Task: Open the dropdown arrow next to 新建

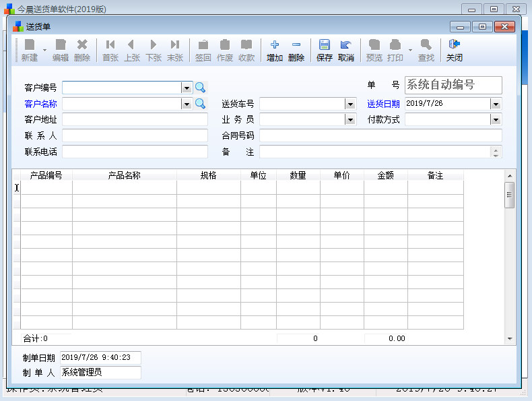Action: [x=45, y=51]
